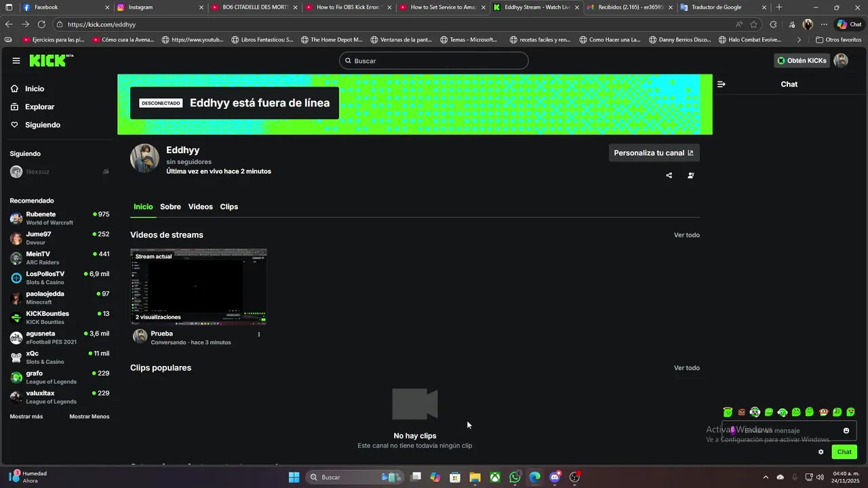This screenshot has height=488, width=868.
Task: Open the profile avatar menu
Action: coord(841,60)
